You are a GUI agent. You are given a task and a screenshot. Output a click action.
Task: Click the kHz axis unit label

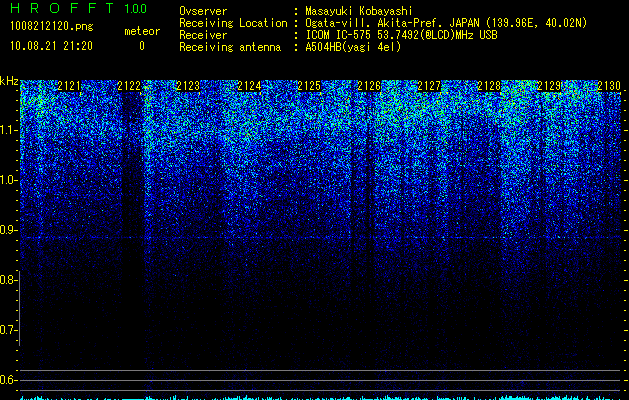[x=9, y=81]
